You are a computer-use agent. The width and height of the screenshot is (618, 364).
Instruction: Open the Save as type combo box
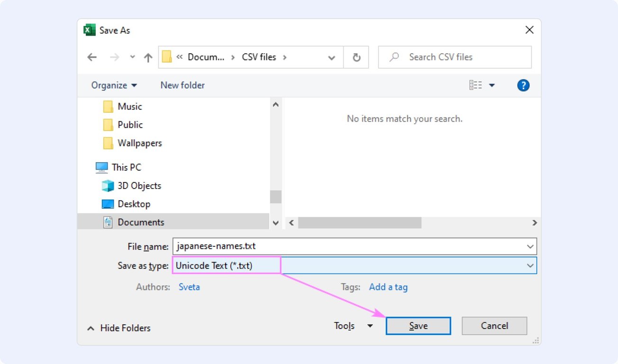[354, 265]
